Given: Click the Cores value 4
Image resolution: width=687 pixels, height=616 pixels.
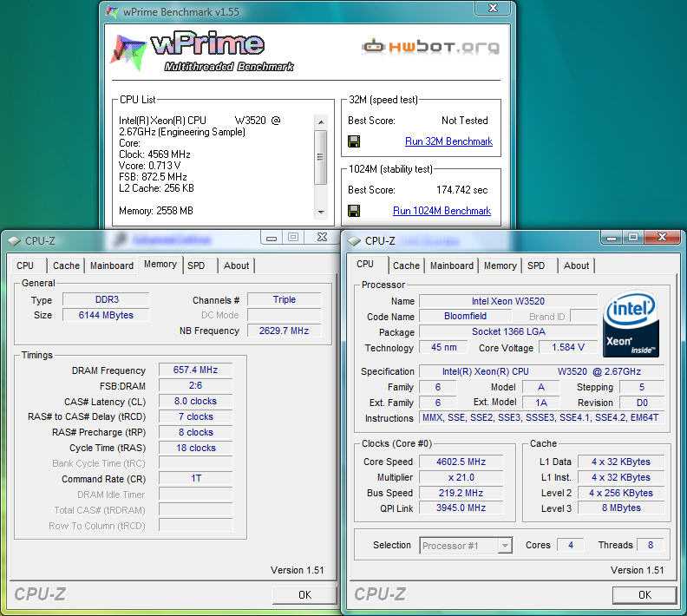Looking at the screenshot, I should click(571, 545).
